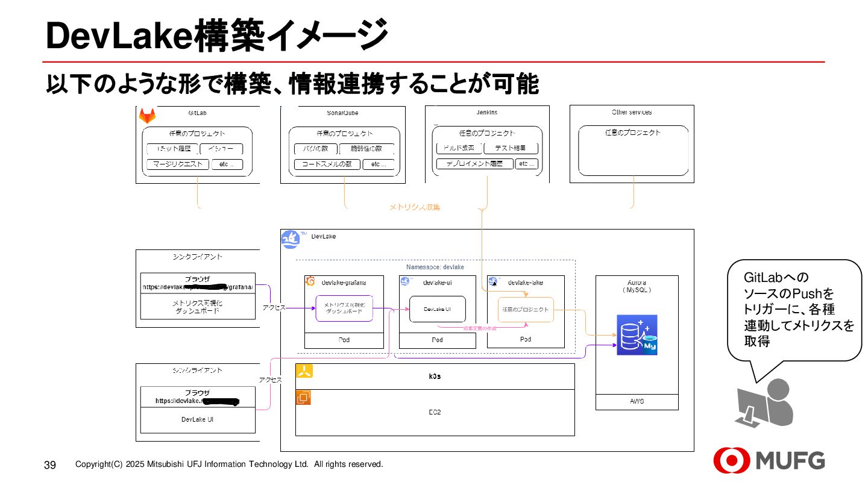868x488 pixels.
Task: Click the AWS label under Aurora
Action: (637, 402)
